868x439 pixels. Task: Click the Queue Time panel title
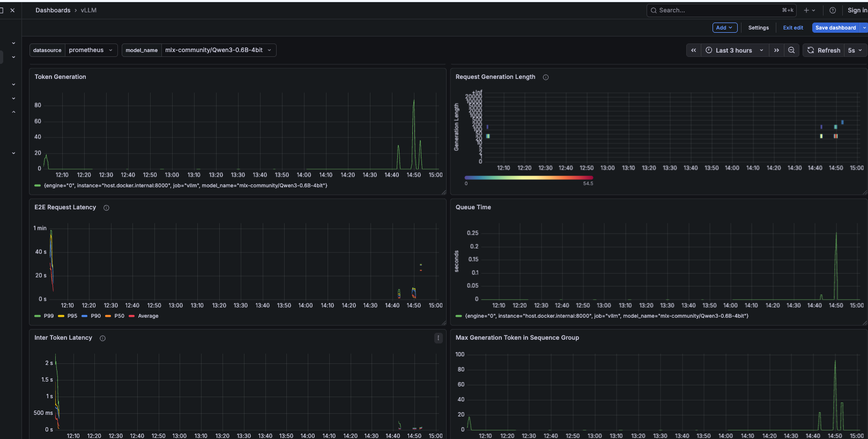(x=473, y=207)
